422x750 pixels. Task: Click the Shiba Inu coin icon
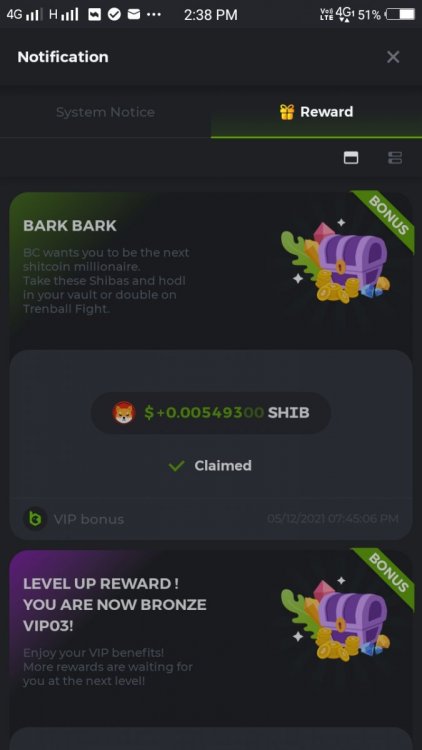tap(123, 412)
